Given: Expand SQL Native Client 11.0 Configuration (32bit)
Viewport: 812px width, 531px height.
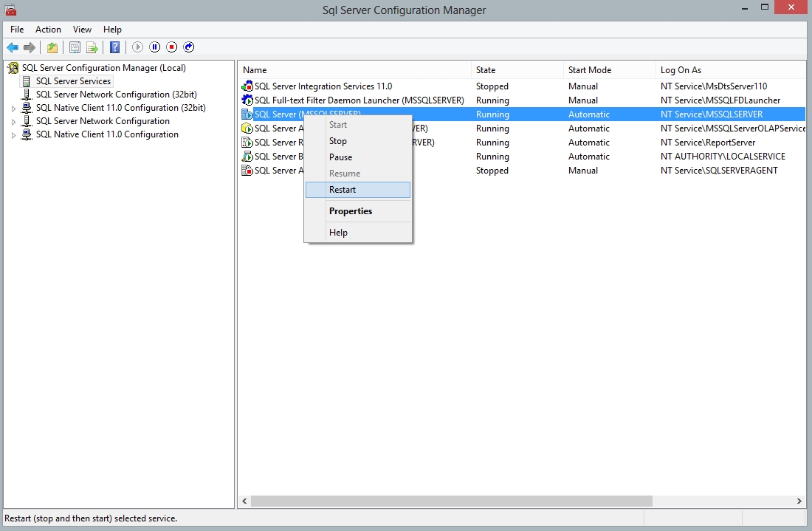Looking at the screenshot, I should click(x=13, y=109).
